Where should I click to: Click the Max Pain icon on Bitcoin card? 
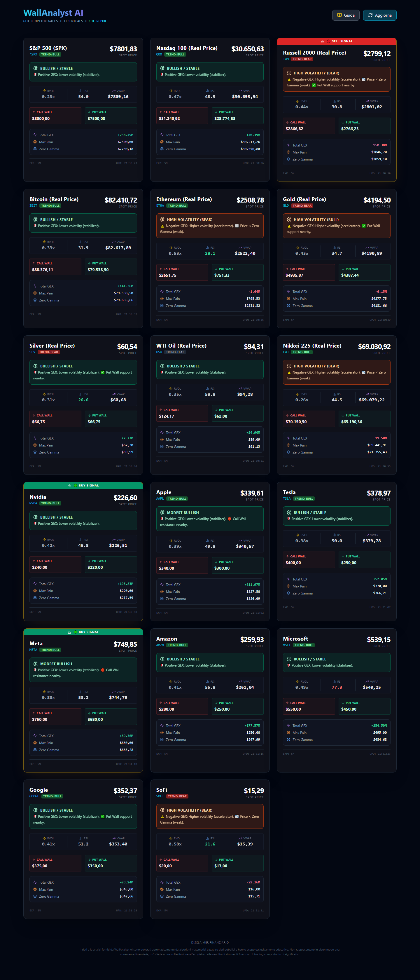35,293
